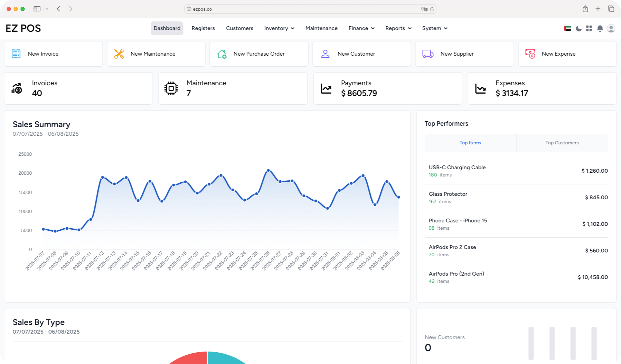Expand the Finance menu dropdown
The image size is (621, 364).
click(x=361, y=28)
